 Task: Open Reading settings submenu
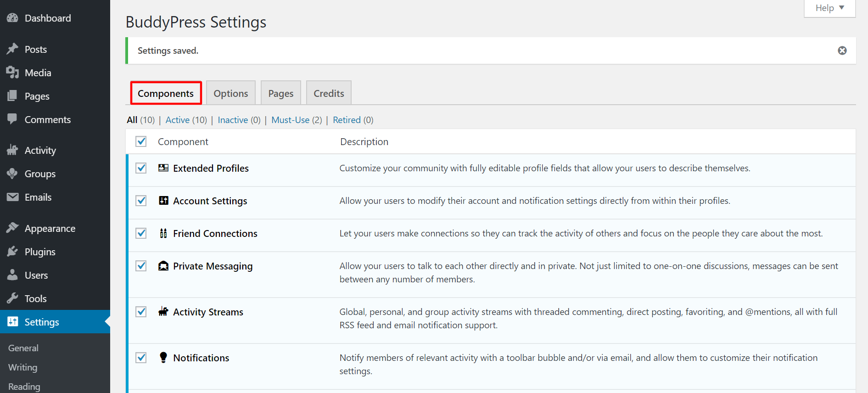point(24,387)
